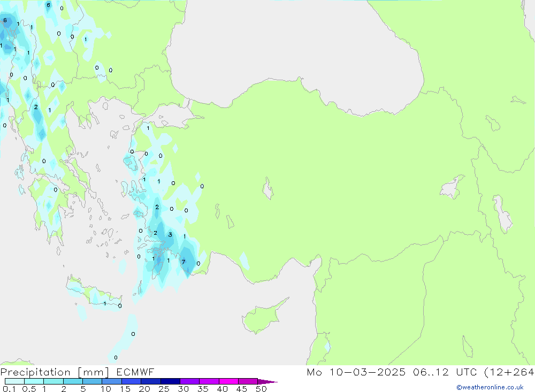Click the 15–20 mm legend color swatch
Screen dimensions: 535x392
pyautogui.click(x=132, y=381)
